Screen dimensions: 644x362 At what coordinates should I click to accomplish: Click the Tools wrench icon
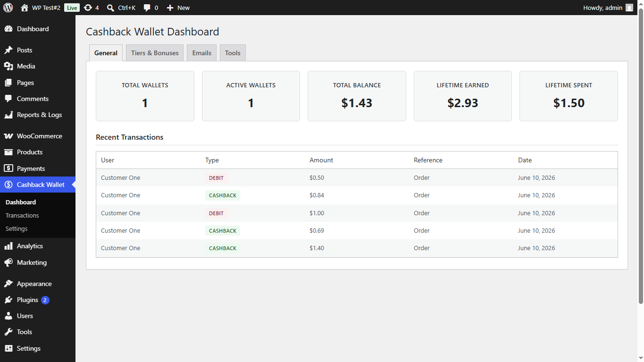pyautogui.click(x=8, y=332)
